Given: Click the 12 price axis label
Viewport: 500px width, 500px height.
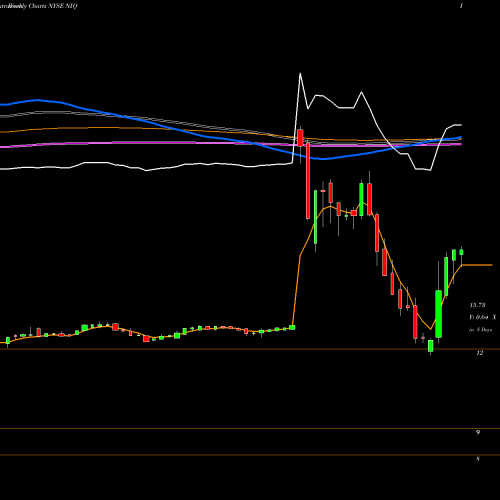Looking at the screenshot, I should click(479, 353).
